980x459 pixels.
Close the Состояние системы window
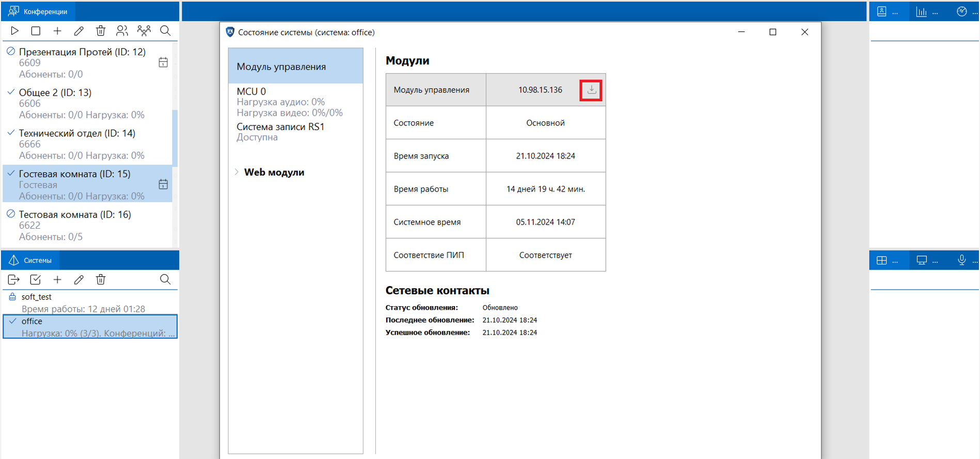pyautogui.click(x=804, y=32)
